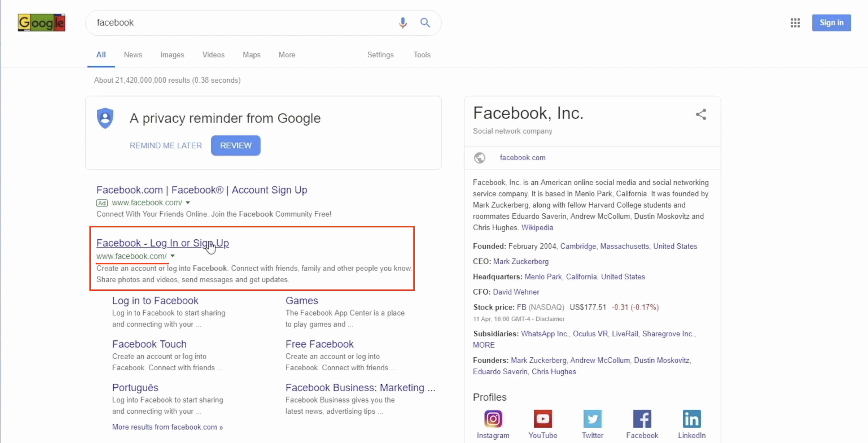This screenshot has height=443, width=868.
Task: Switch to the Images tab
Action: click(x=172, y=54)
